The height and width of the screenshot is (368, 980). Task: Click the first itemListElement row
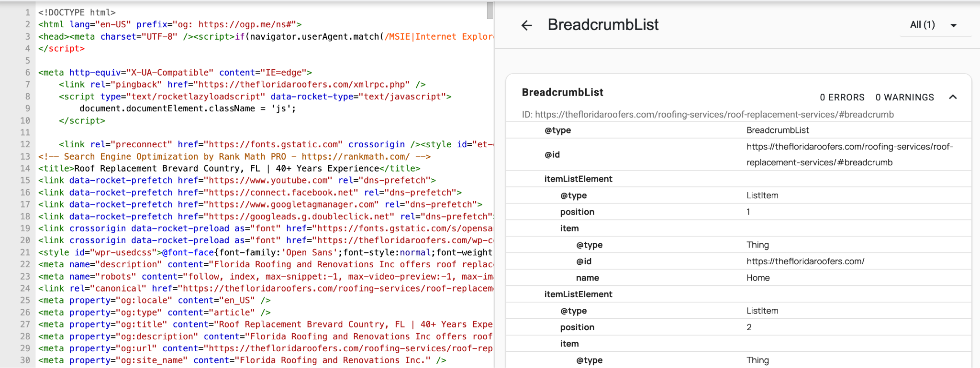click(738, 179)
